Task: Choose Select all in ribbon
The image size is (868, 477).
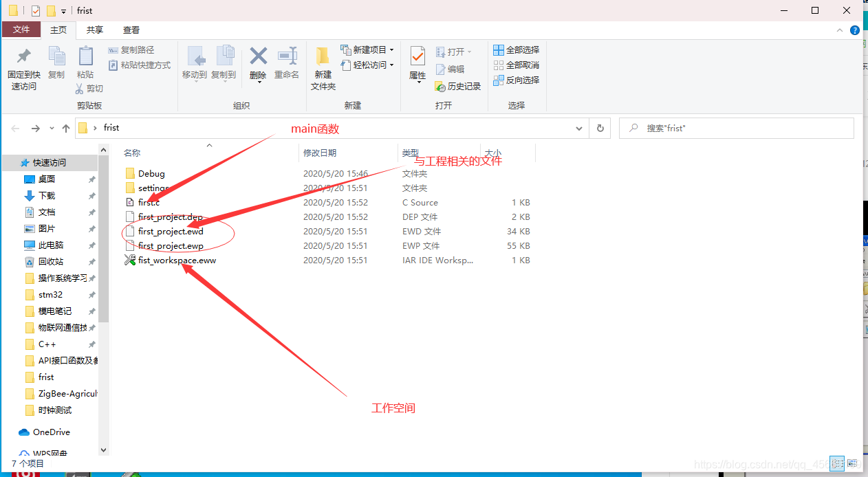Action: (517, 50)
